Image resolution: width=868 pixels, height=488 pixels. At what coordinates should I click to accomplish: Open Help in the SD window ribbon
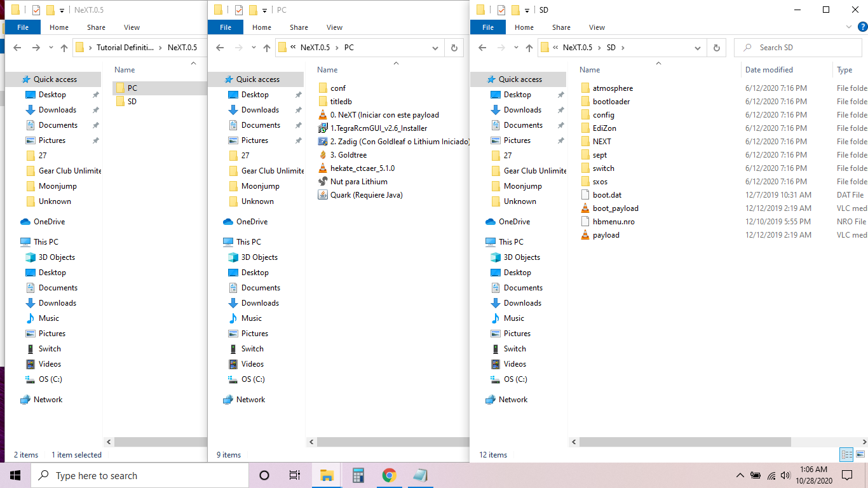click(x=862, y=27)
